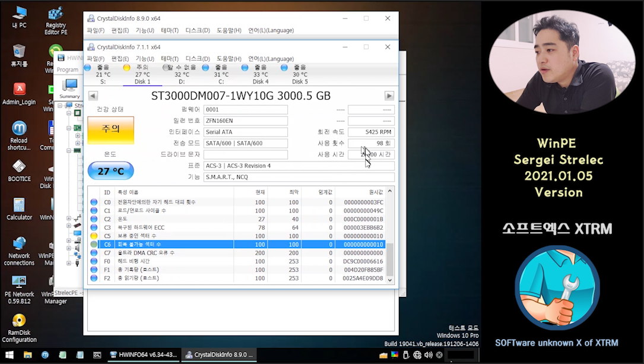The image size is (644, 364).
Task: Select the D: drive tab (32 °C)
Action: 182,74
